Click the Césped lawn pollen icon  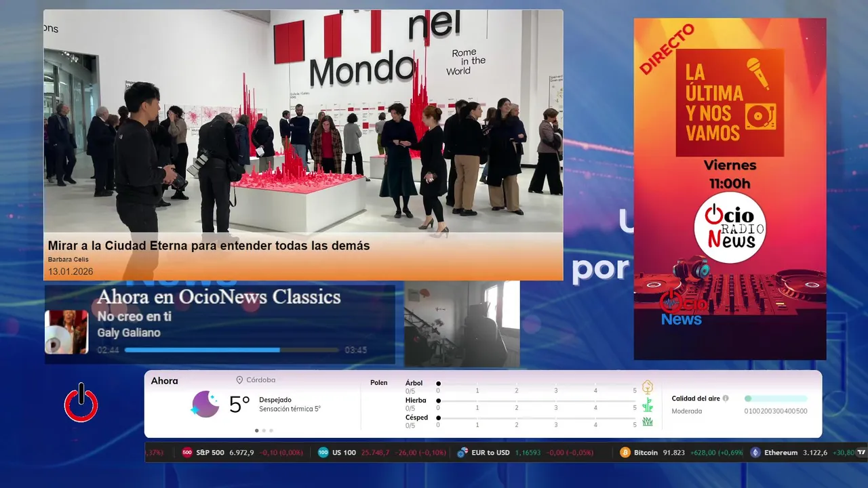648,422
